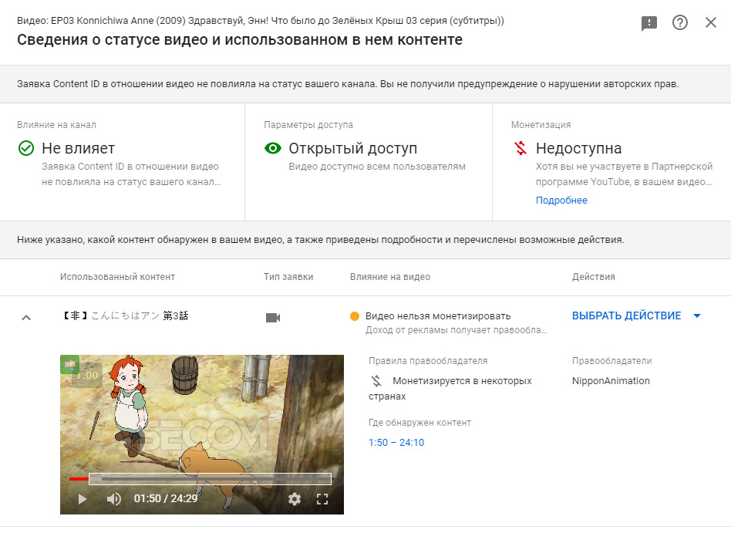Click the red crossed dollar 'Недоступна' icon

coord(520,148)
